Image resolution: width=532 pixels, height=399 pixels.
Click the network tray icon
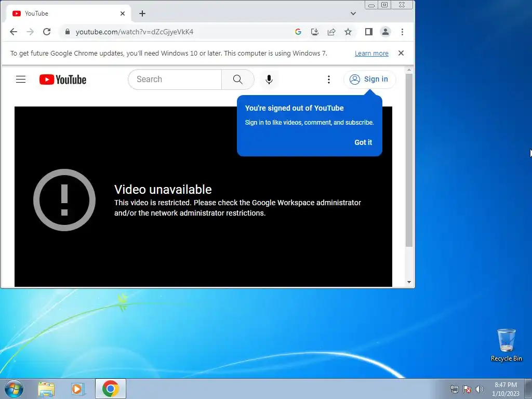point(454,389)
